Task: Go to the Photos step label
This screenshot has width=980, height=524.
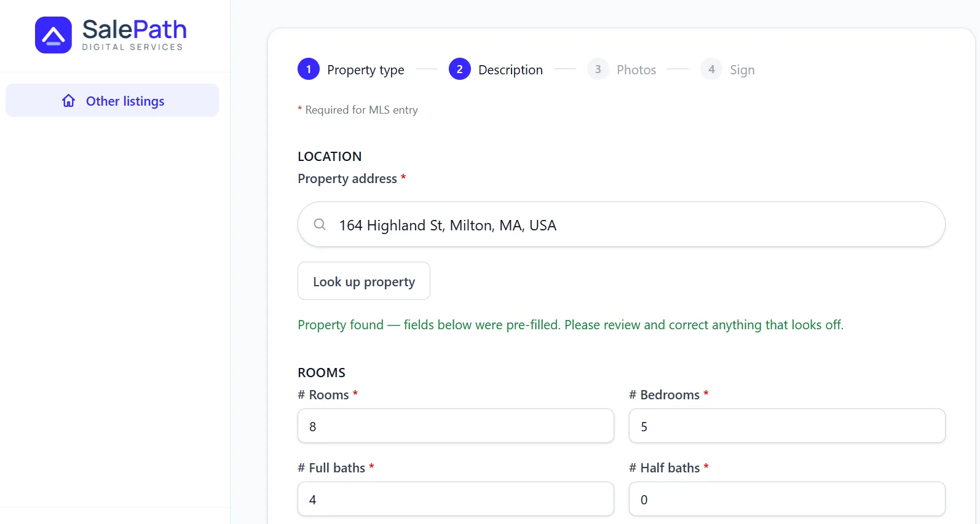Action: 636,70
